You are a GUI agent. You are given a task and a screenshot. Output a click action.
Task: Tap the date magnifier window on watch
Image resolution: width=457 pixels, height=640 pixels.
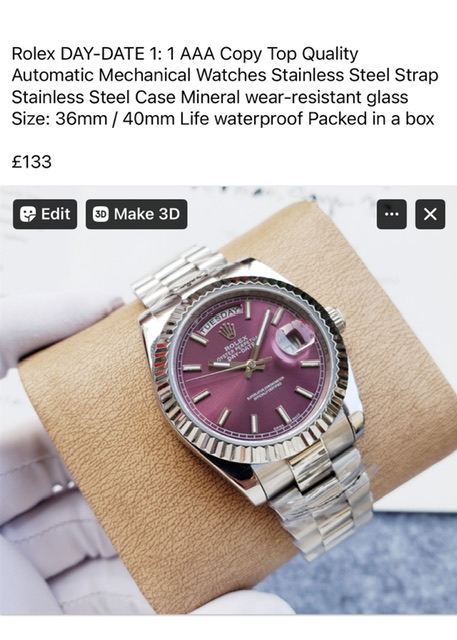pyautogui.click(x=295, y=337)
